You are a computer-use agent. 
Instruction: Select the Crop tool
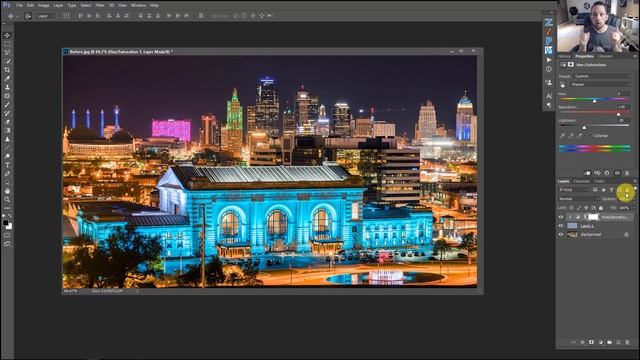7,70
